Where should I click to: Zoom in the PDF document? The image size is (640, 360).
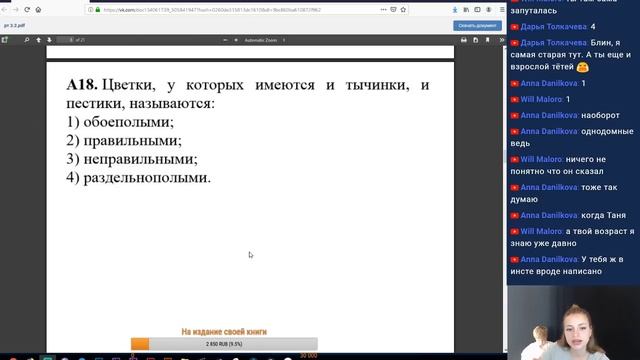point(236,40)
